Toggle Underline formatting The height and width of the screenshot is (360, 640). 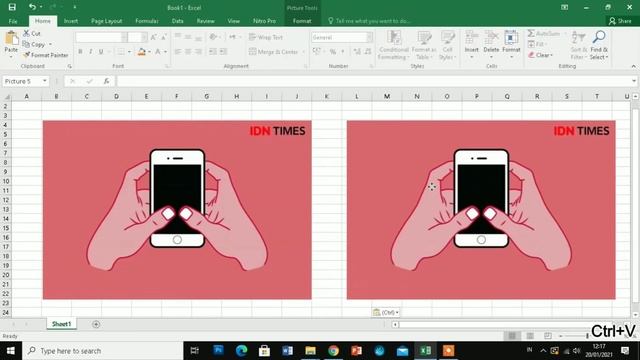point(101,52)
